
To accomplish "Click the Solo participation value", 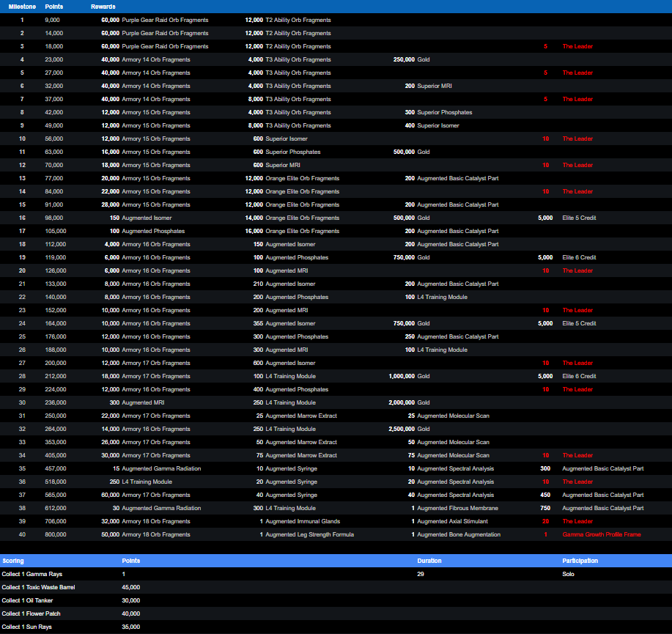I will (569, 575).
